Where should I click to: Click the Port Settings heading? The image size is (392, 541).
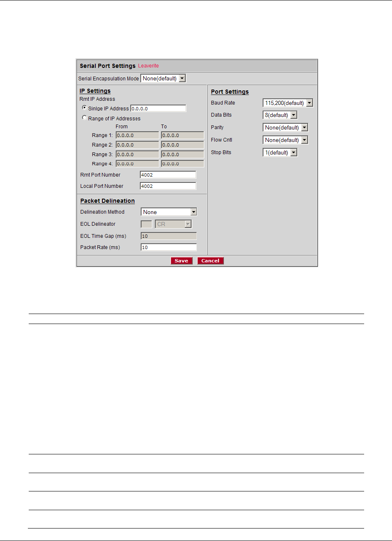point(230,92)
